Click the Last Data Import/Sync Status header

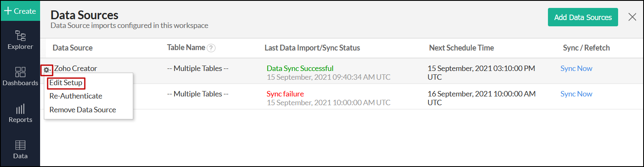(312, 48)
